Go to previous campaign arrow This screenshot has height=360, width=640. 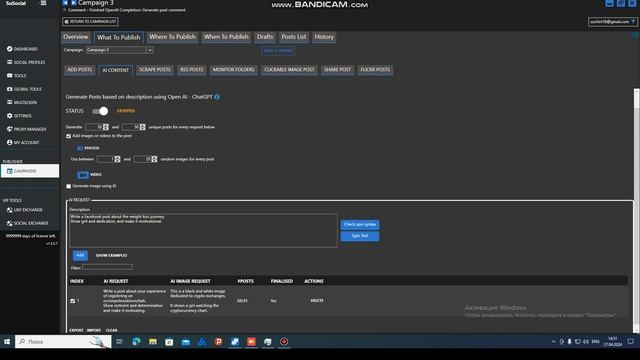65,3
